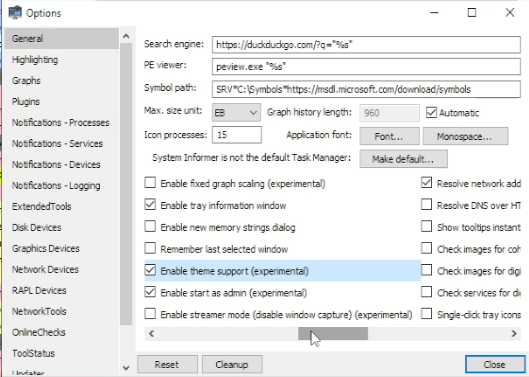The image size is (529, 377).
Task: Open the Plugins section
Action: pyautogui.click(x=62, y=102)
